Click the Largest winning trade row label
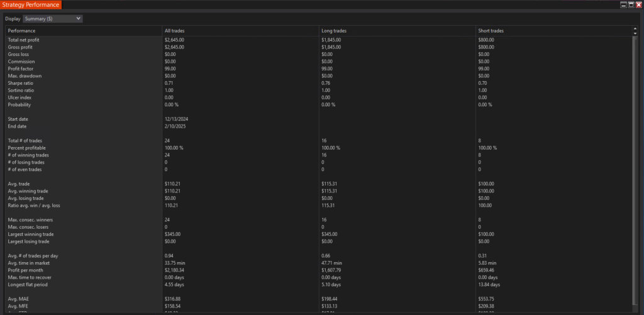The height and width of the screenshot is (315, 644). point(31,234)
